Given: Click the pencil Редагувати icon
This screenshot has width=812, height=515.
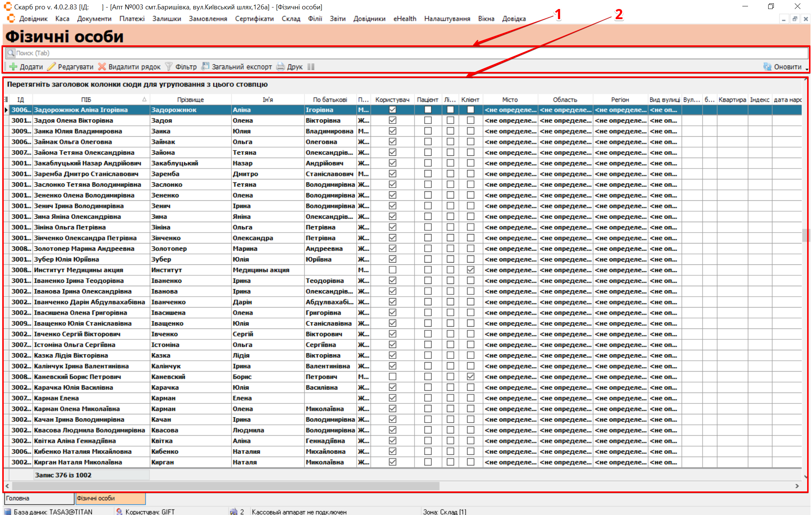Looking at the screenshot, I should click(x=51, y=67).
